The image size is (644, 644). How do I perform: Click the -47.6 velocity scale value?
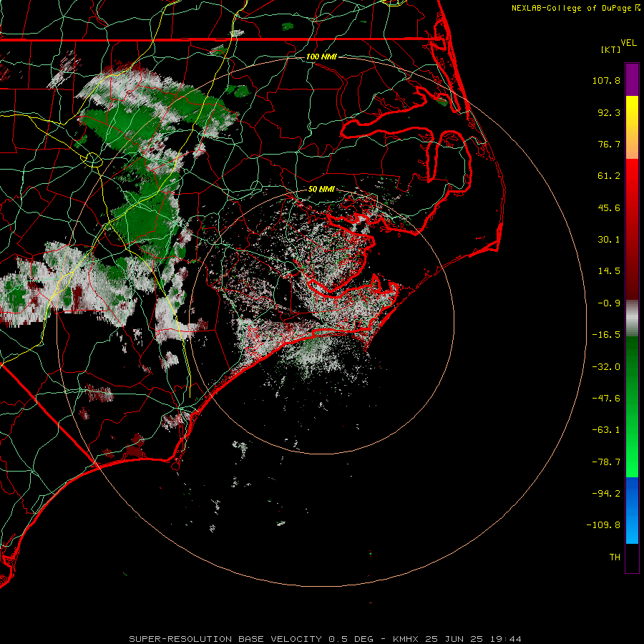pyautogui.click(x=606, y=399)
